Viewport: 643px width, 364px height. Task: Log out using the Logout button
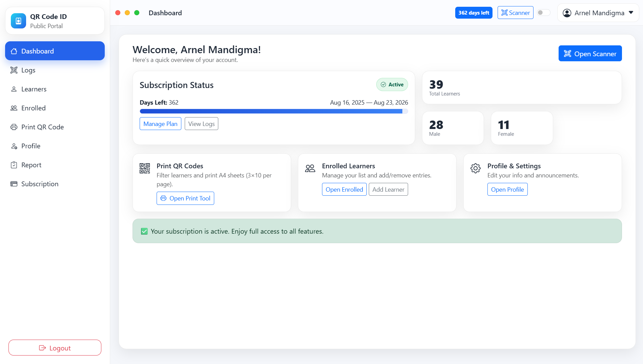click(x=55, y=348)
